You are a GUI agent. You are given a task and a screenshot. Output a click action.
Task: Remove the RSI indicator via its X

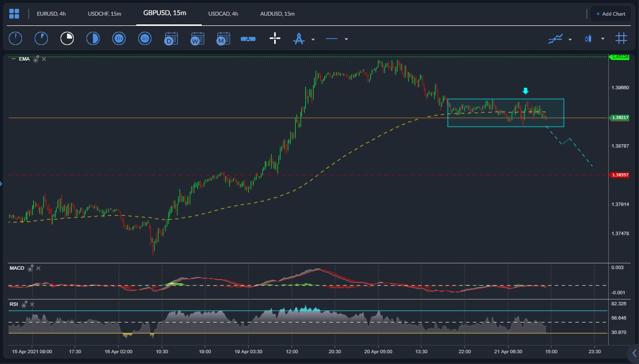(31, 304)
